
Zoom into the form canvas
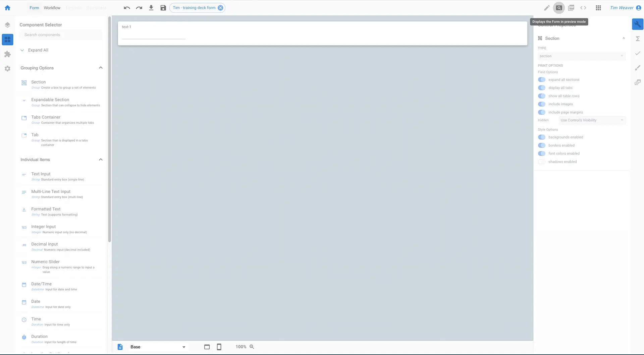252,347
